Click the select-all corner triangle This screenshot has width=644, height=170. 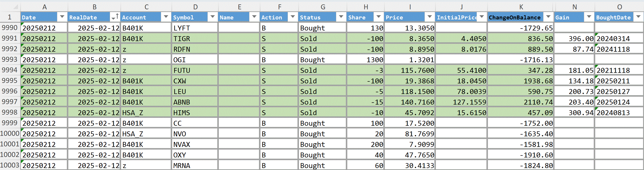[16, 7]
